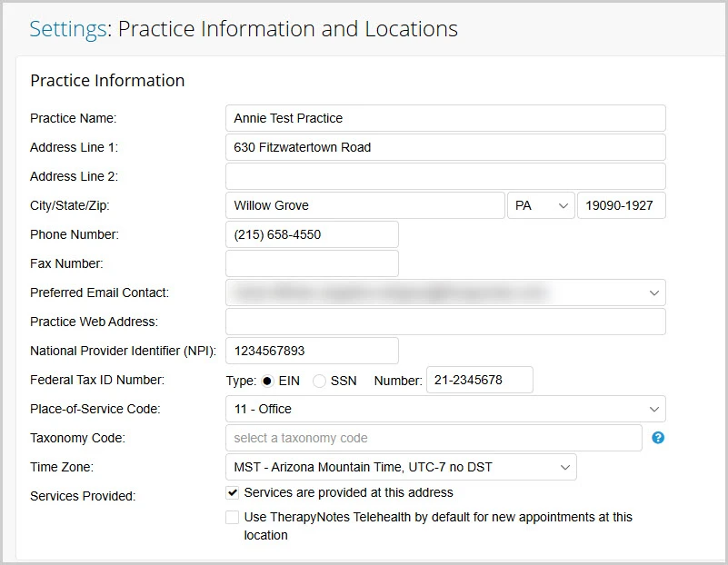Click the Practice Web Address field

445,322
